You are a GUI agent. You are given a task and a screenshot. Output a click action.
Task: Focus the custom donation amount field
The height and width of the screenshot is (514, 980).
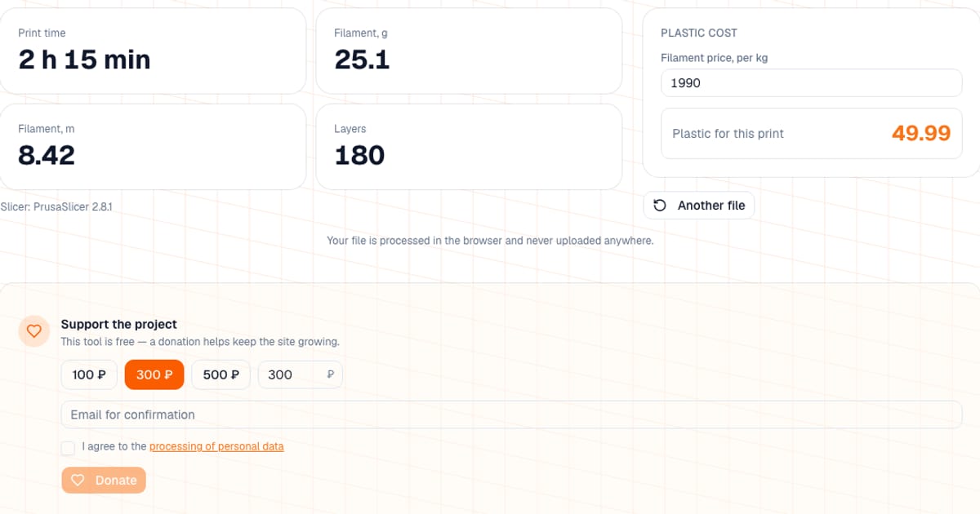[x=300, y=374]
